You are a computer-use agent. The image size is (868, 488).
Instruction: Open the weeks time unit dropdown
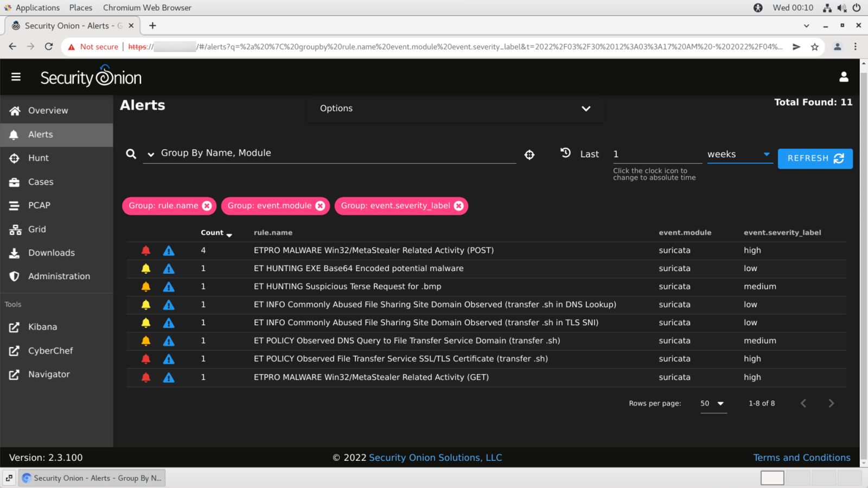(x=739, y=155)
